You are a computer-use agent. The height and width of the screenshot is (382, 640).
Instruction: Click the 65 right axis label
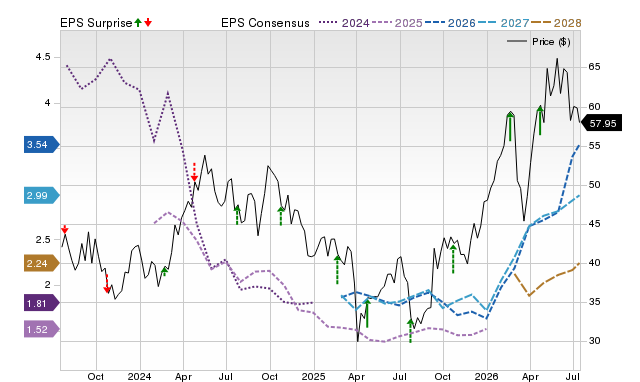[x=594, y=67]
